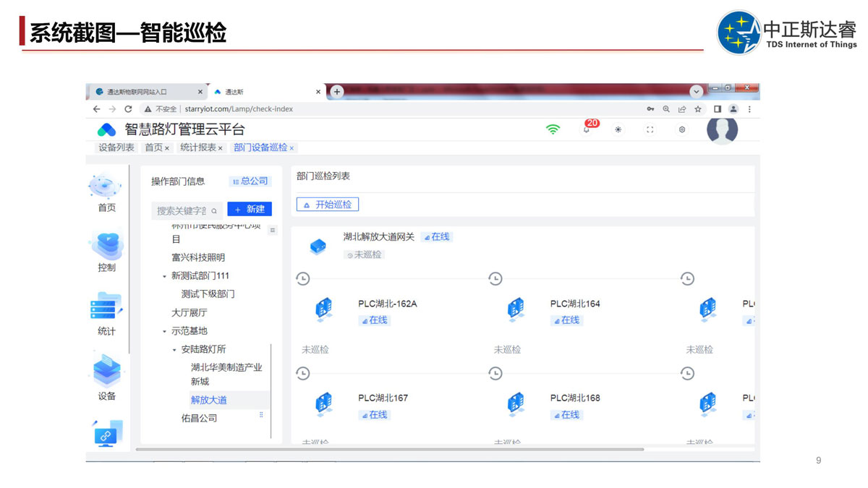This screenshot has width=868, height=488.
Task: Select 解放大道 in the department tree
Action: [209, 400]
